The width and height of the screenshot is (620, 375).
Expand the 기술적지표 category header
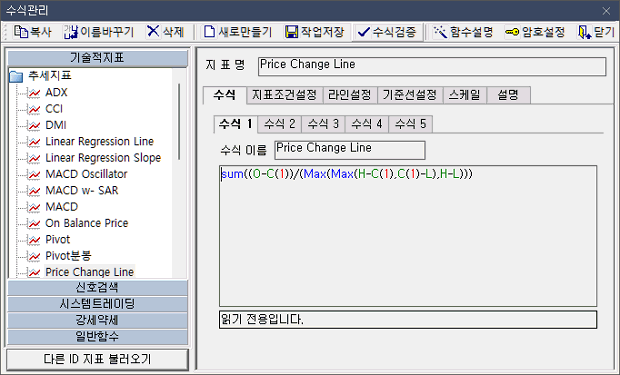coord(97,58)
